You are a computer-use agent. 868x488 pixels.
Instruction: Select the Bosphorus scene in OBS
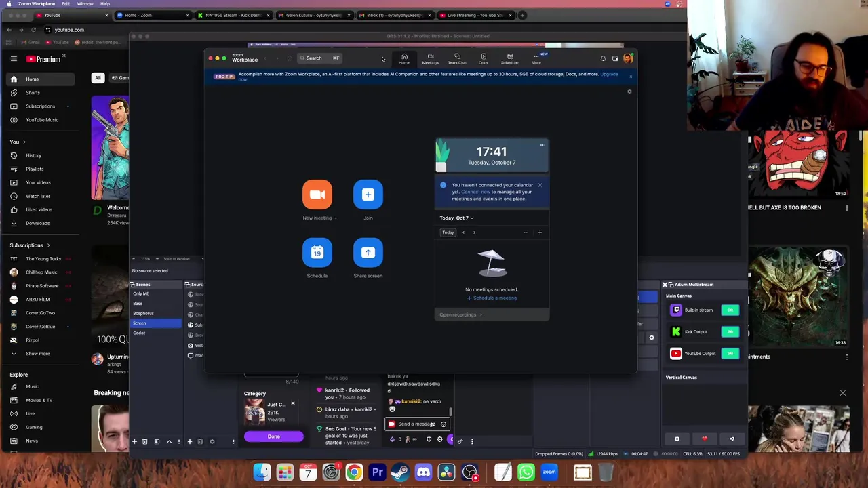[156, 313]
